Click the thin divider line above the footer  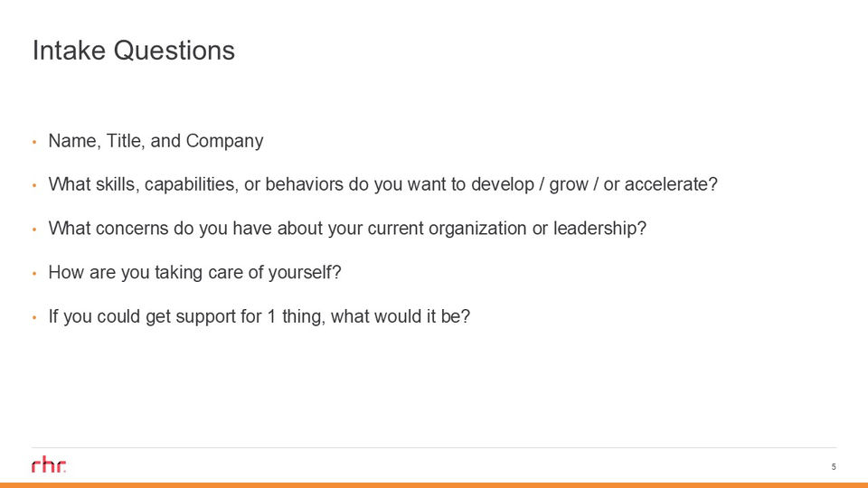(434, 447)
